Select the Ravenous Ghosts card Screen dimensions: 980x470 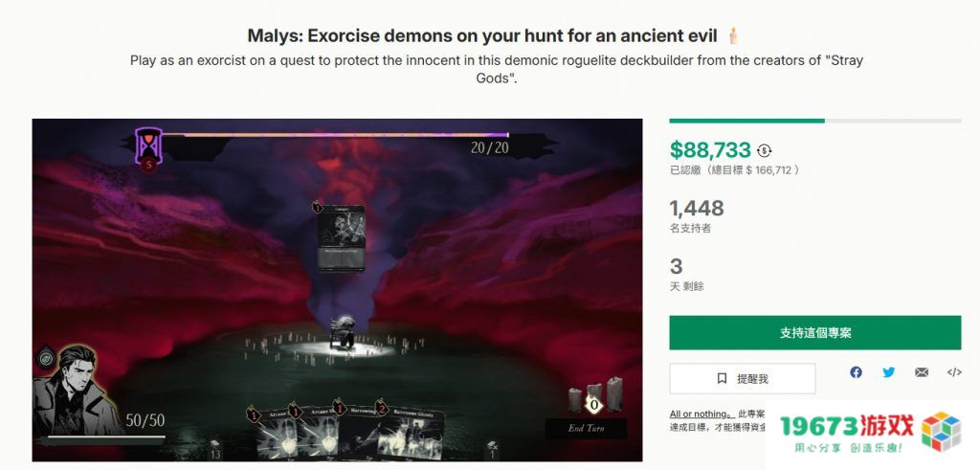412,433
